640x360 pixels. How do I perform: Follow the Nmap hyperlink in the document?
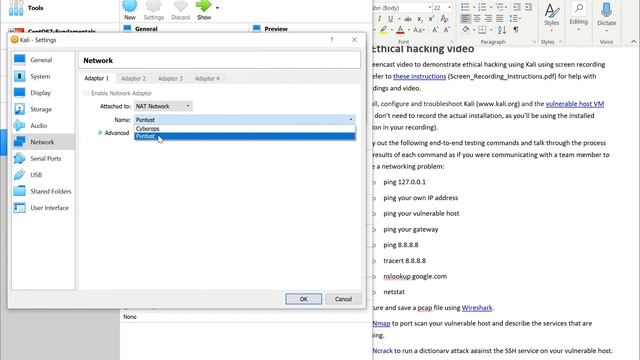click(381, 323)
